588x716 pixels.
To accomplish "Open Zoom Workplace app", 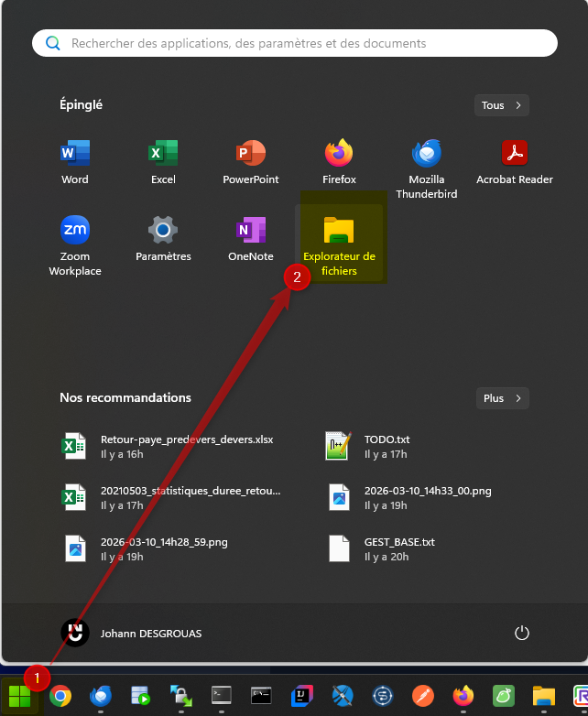I will (75, 244).
